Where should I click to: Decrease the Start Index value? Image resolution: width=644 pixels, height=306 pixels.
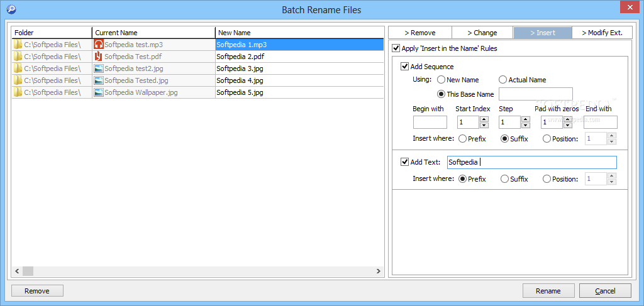click(x=484, y=125)
